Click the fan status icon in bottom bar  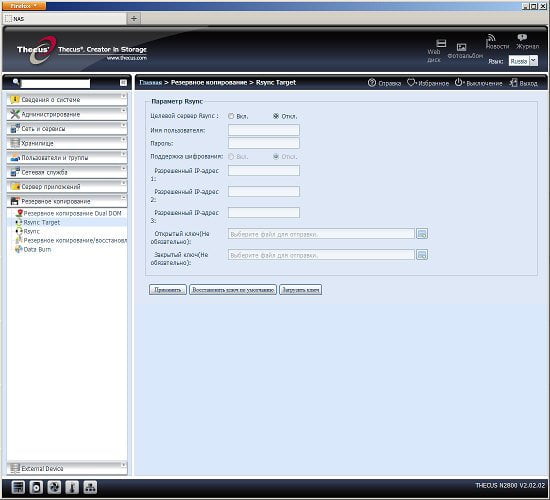54,487
